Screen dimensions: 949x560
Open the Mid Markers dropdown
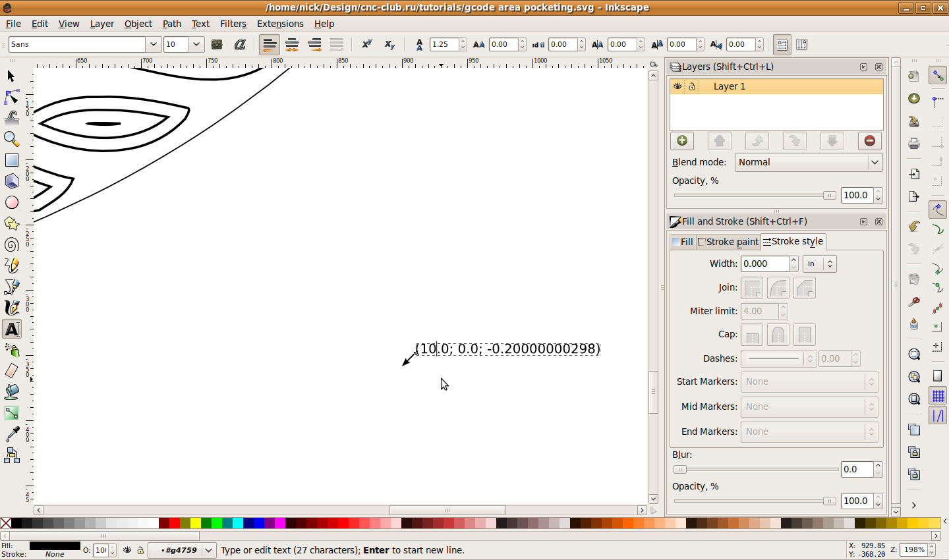809,406
